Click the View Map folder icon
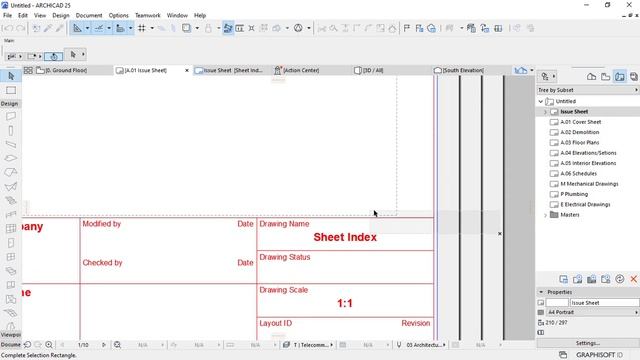The height and width of the screenshot is (360, 640). 605,76
